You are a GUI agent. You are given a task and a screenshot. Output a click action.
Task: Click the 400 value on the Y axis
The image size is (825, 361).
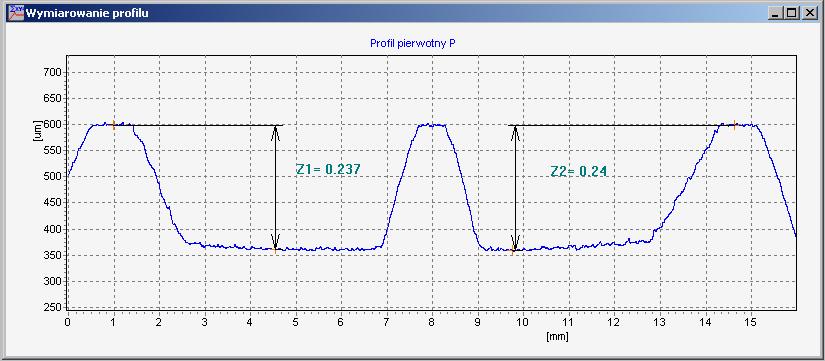54,229
